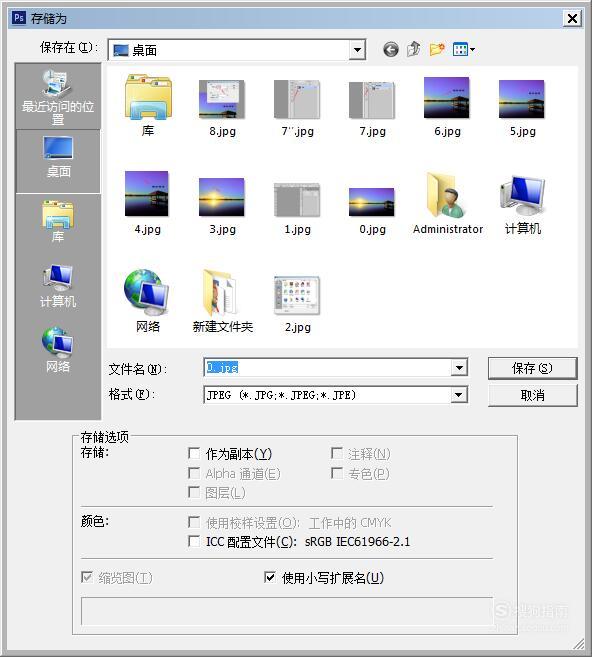Select the 8.jpg thumbnail
Image resolution: width=592 pixels, height=657 pixels.
(x=222, y=108)
